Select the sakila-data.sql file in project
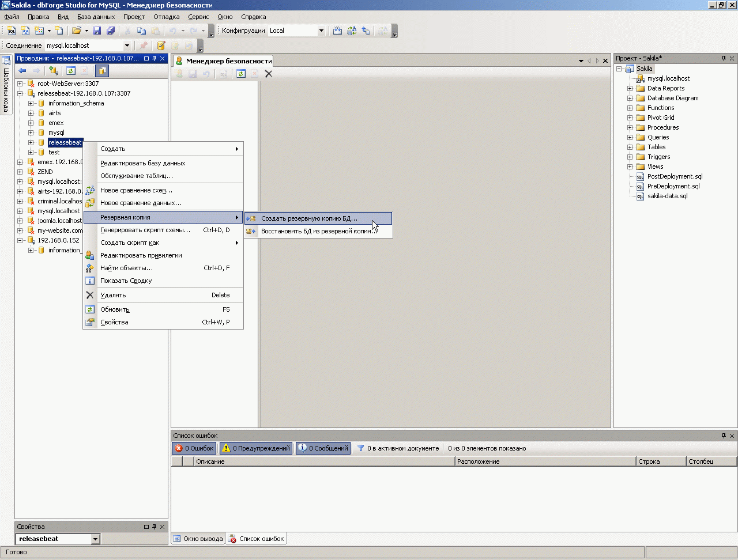The height and width of the screenshot is (560, 738). pos(667,196)
